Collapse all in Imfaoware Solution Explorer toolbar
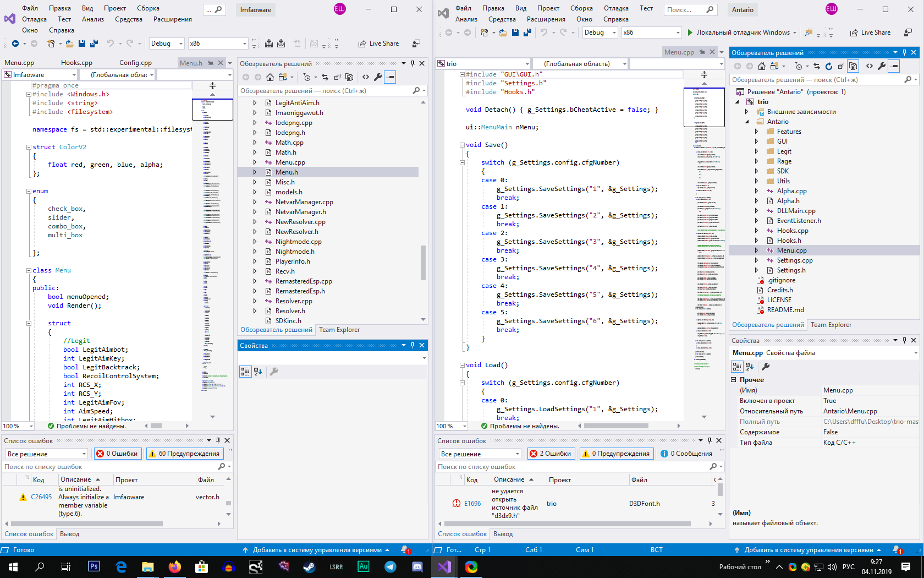This screenshot has width=924, height=578. (337, 77)
